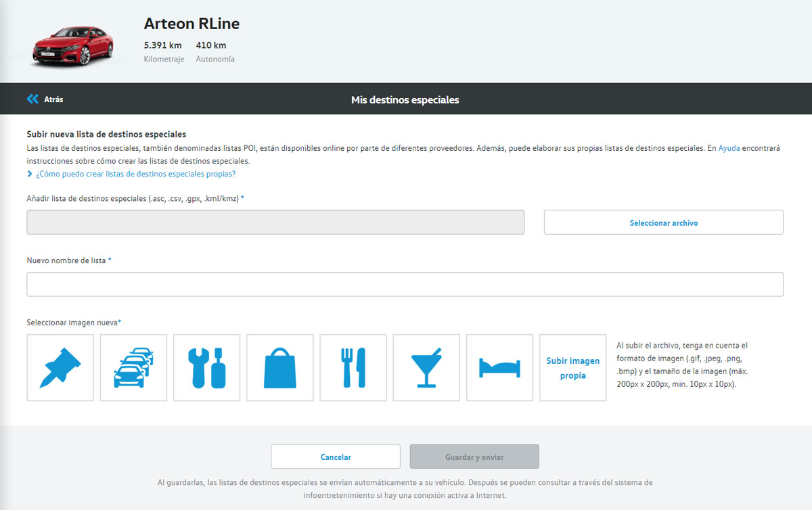Select the pushpin image icon

pos(60,368)
